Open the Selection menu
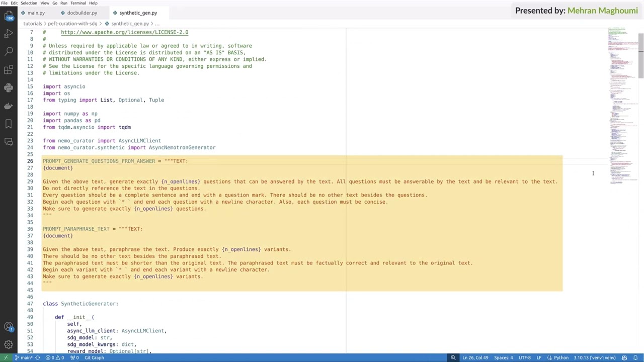This screenshot has width=644, height=362. [29, 3]
